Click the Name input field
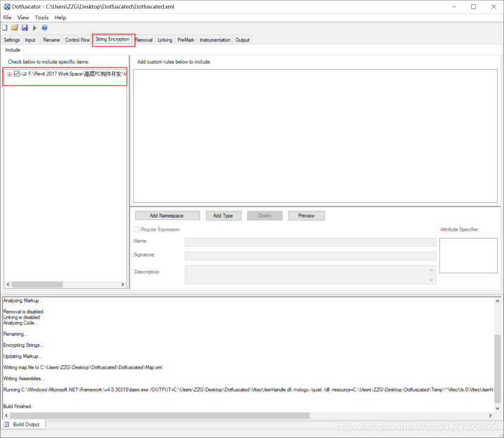 (x=310, y=242)
